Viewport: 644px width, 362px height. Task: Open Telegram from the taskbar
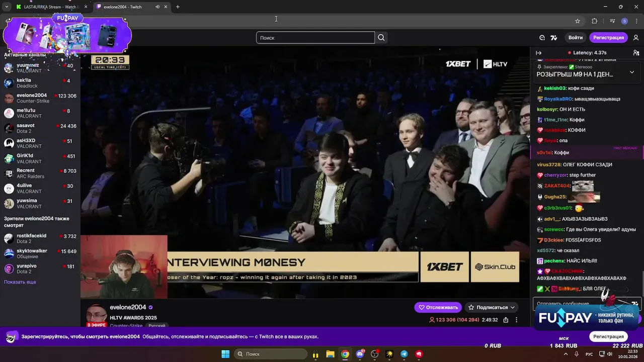point(404,354)
